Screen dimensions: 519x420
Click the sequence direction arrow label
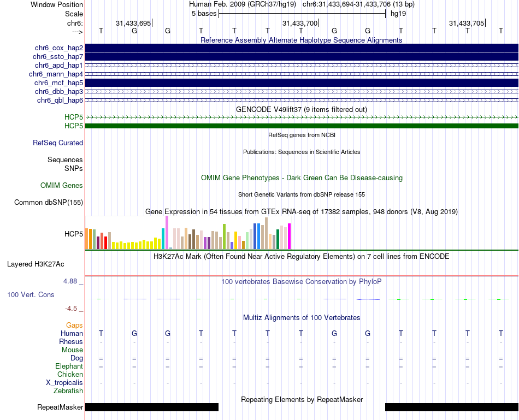78,32
